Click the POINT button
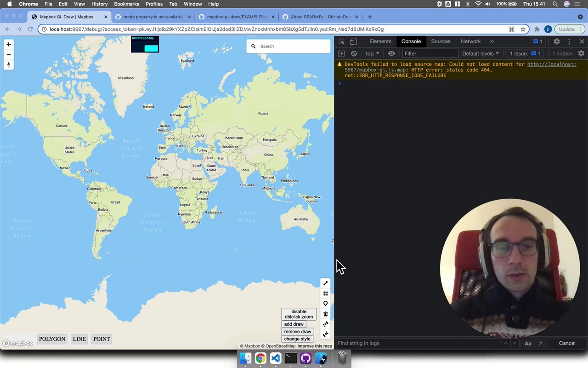 (102, 339)
